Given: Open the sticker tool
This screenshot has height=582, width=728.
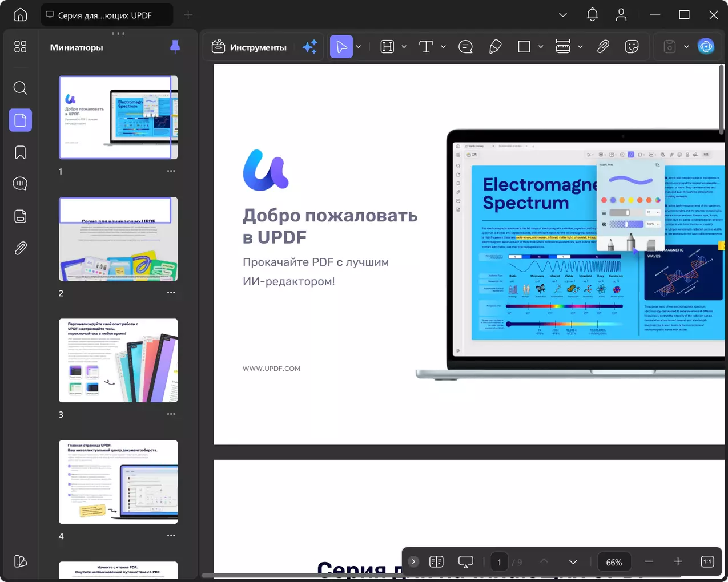Looking at the screenshot, I should click(632, 47).
